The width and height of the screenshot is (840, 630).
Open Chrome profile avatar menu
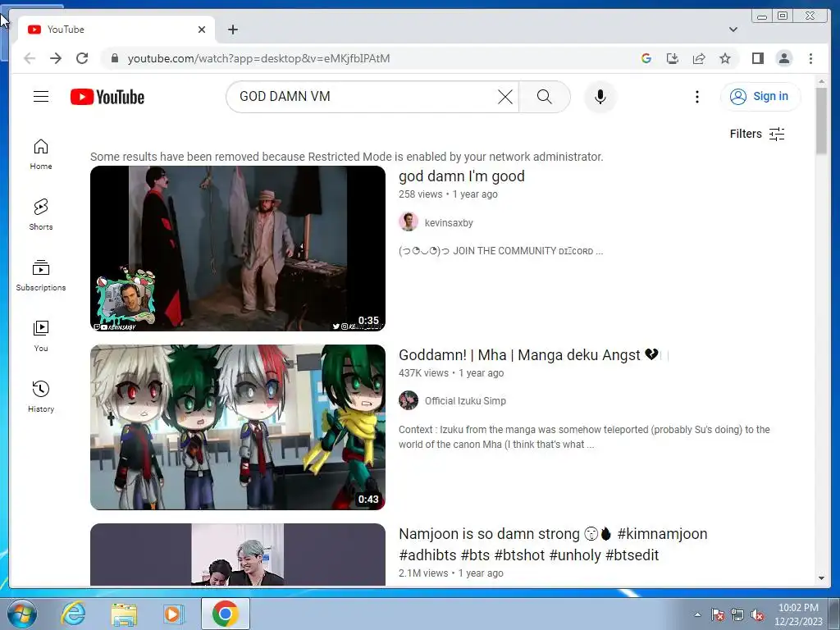pyautogui.click(x=783, y=58)
